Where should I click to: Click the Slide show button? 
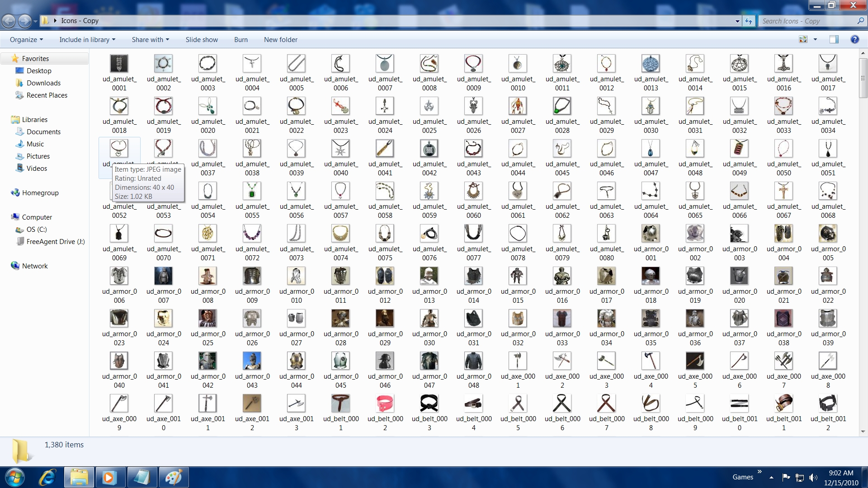tap(202, 40)
